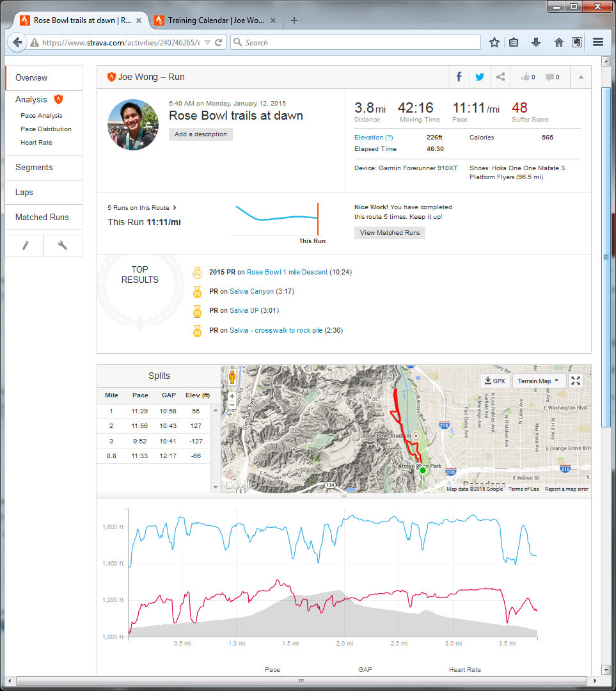Open comments via the speech bubble icon
Viewport: 616px width, 691px height.
coord(552,77)
